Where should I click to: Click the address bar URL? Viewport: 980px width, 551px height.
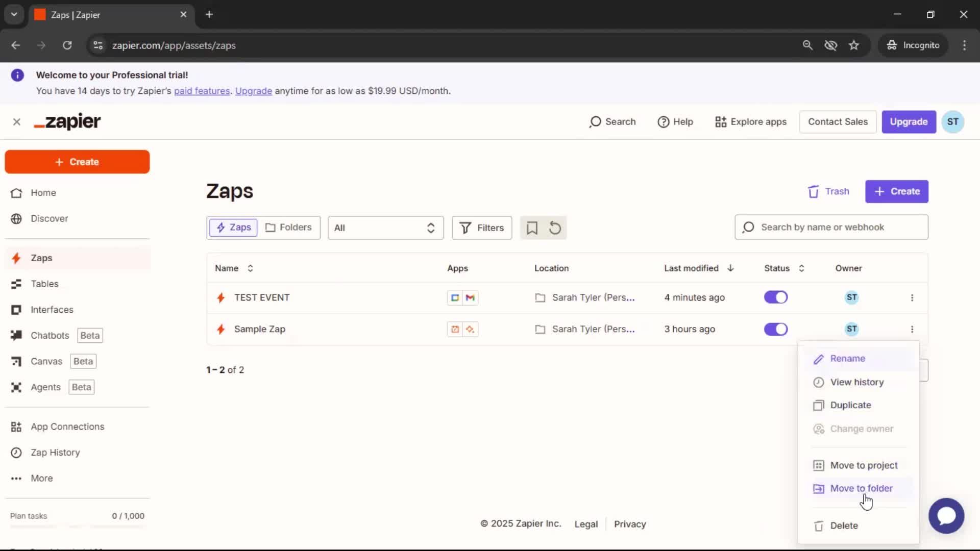click(174, 45)
